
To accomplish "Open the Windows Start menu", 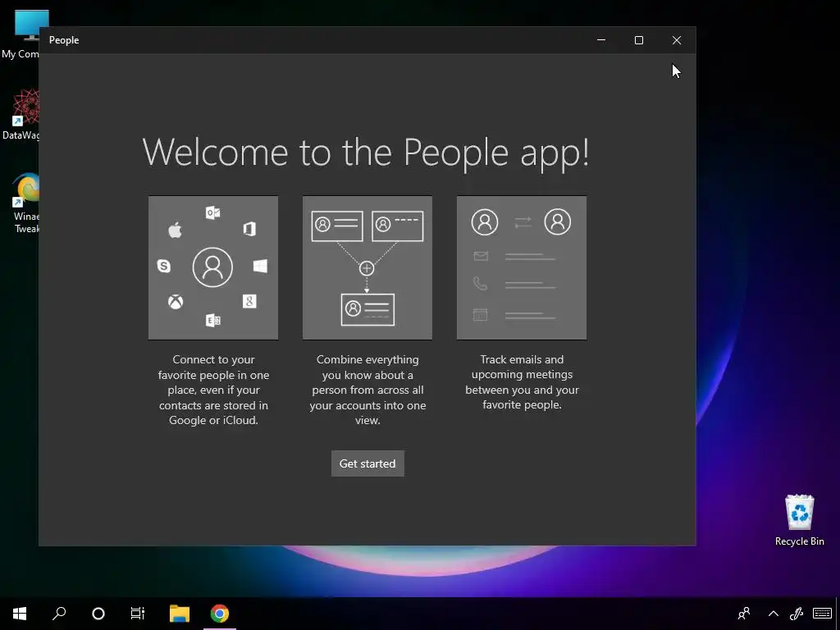I will pos(20,614).
